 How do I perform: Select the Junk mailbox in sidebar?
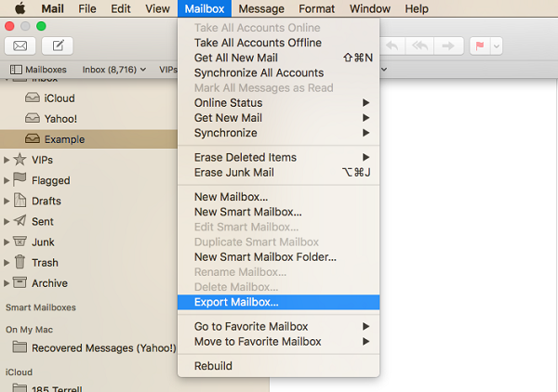click(x=44, y=242)
